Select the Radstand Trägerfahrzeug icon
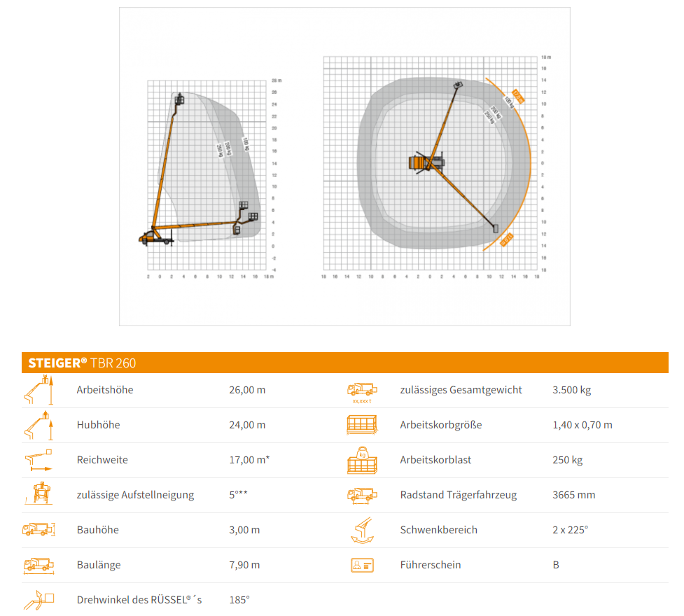 (x=362, y=496)
